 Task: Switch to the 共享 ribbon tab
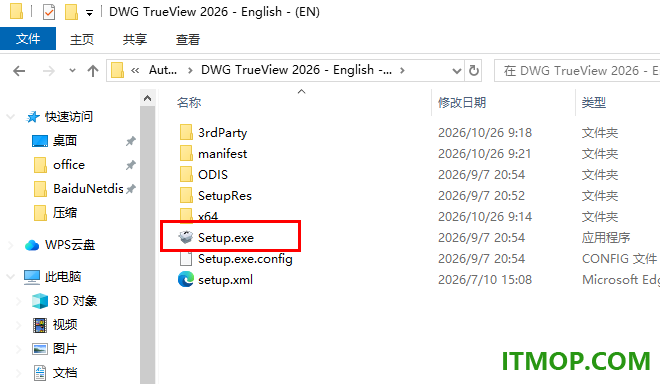click(x=135, y=40)
